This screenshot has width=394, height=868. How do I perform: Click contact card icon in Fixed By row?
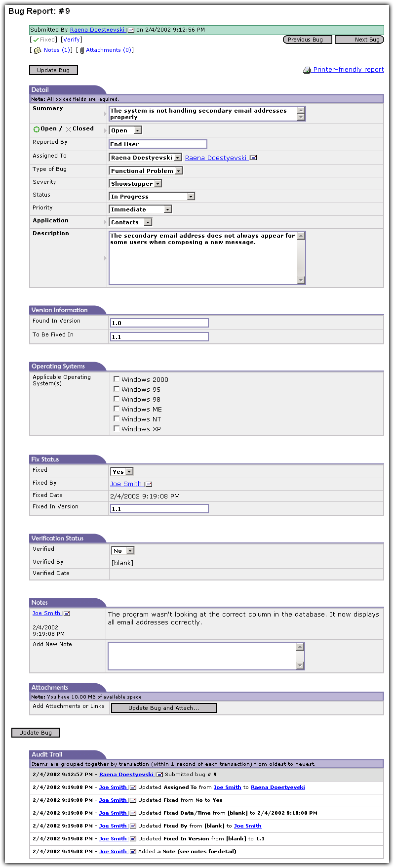pos(149,484)
